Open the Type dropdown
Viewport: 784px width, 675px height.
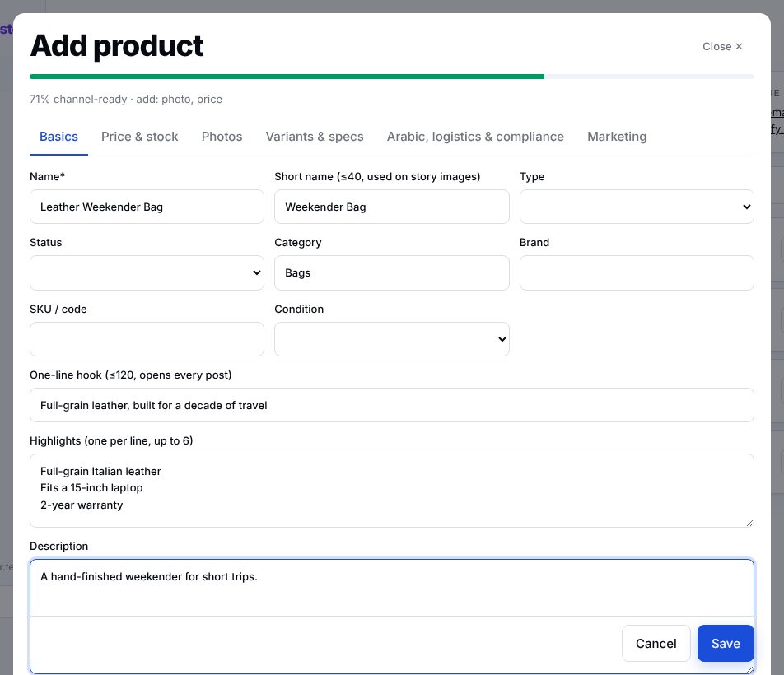pos(637,207)
